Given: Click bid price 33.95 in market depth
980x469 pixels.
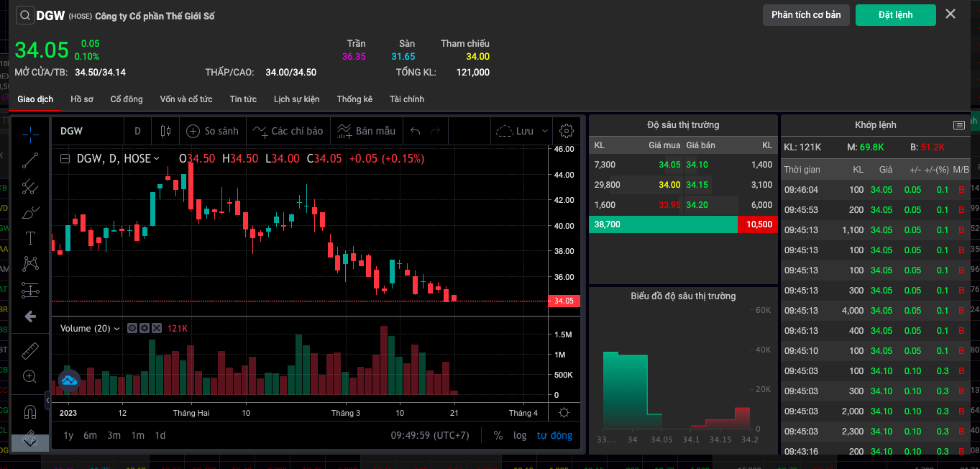Looking at the screenshot, I should pyautogui.click(x=669, y=205).
